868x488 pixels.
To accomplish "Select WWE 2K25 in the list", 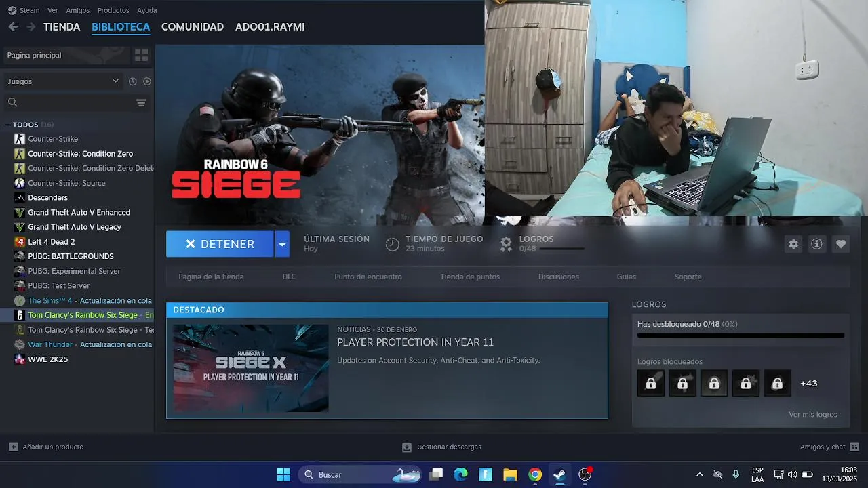I will (x=47, y=359).
